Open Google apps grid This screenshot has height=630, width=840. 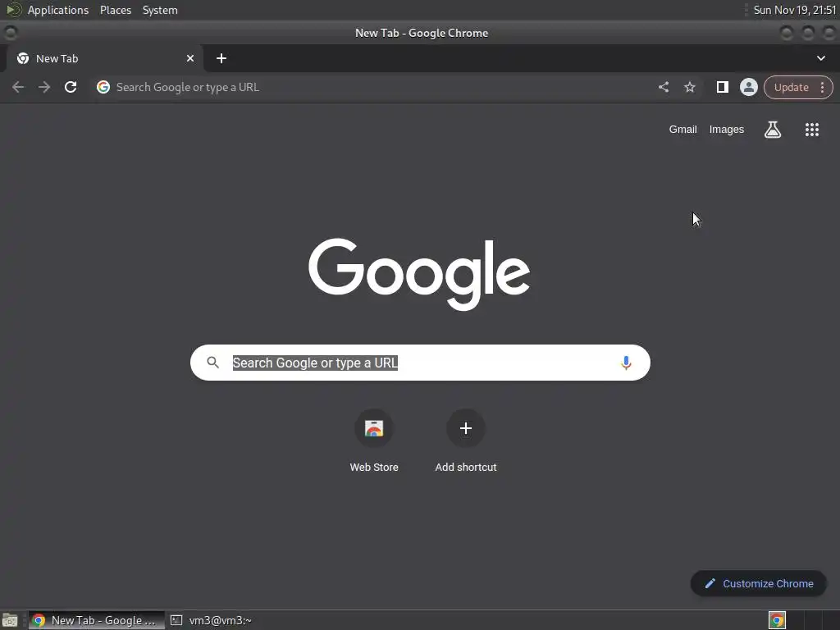[812, 130]
